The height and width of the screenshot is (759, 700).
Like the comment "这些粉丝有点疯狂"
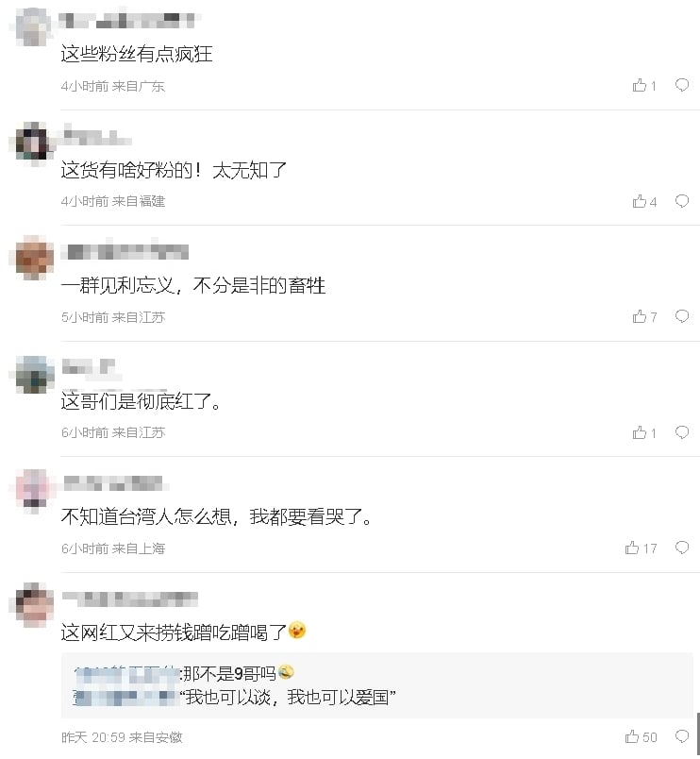pos(640,85)
